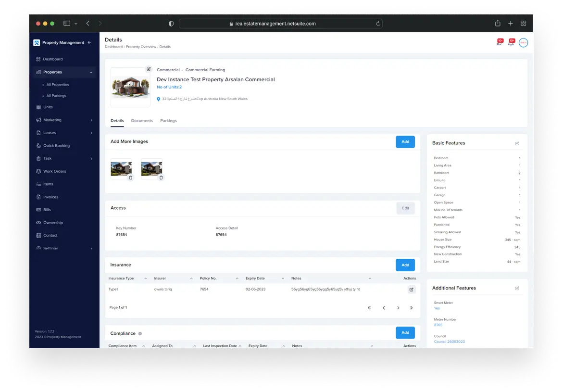The width and height of the screenshot is (563, 392).
Task: Add a new compliance item
Action: (x=405, y=333)
